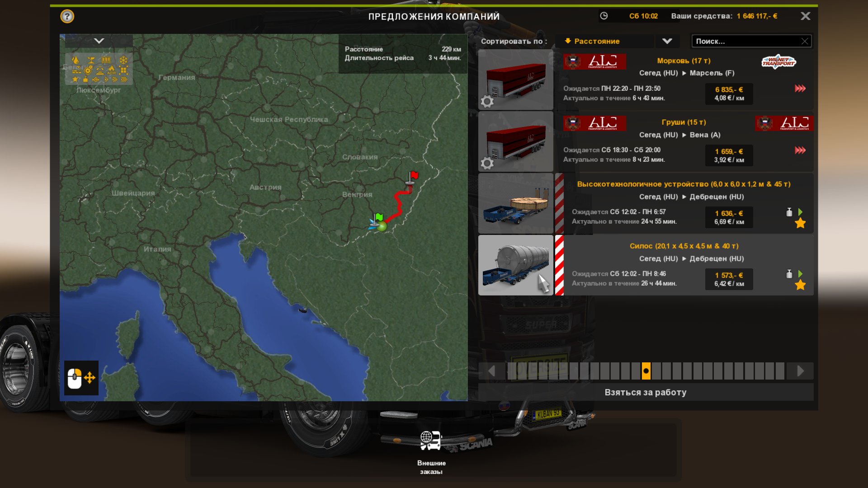
Task: Click gear icon on Морковь trailer thumbnail
Action: 487,101
